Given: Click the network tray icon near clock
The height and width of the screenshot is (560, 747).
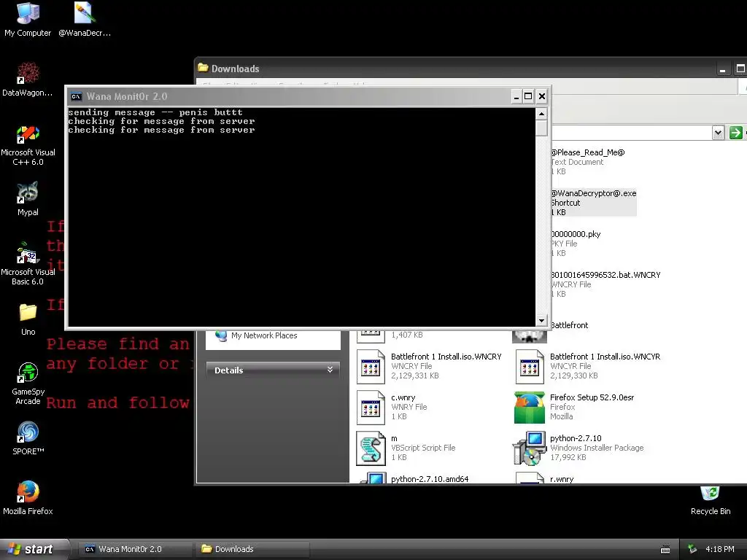Looking at the screenshot, I should (693, 549).
